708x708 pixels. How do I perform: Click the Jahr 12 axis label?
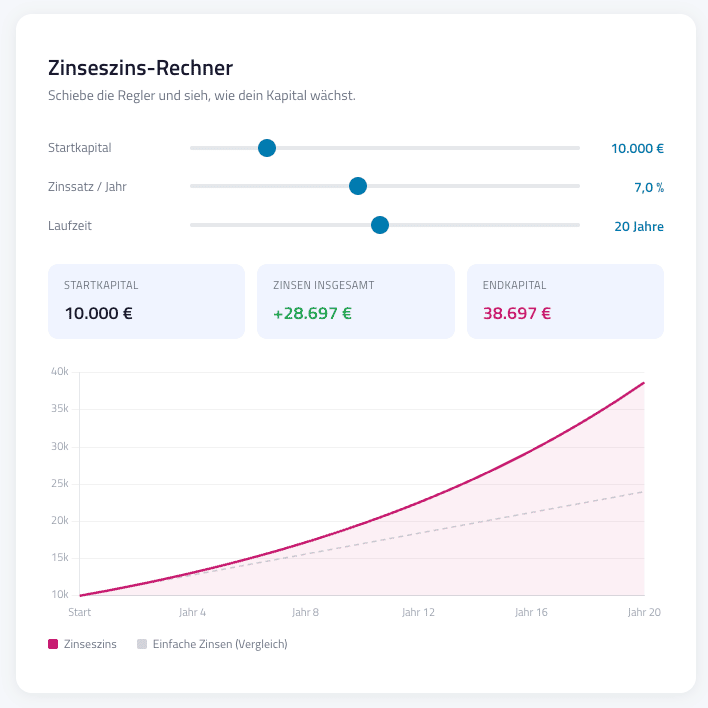419,612
